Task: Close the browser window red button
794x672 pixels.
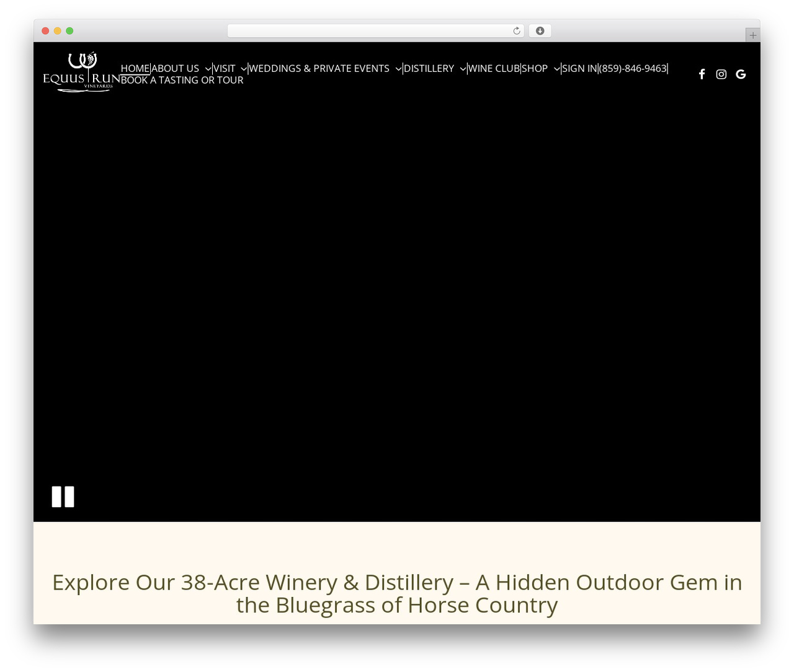Action: (x=45, y=31)
